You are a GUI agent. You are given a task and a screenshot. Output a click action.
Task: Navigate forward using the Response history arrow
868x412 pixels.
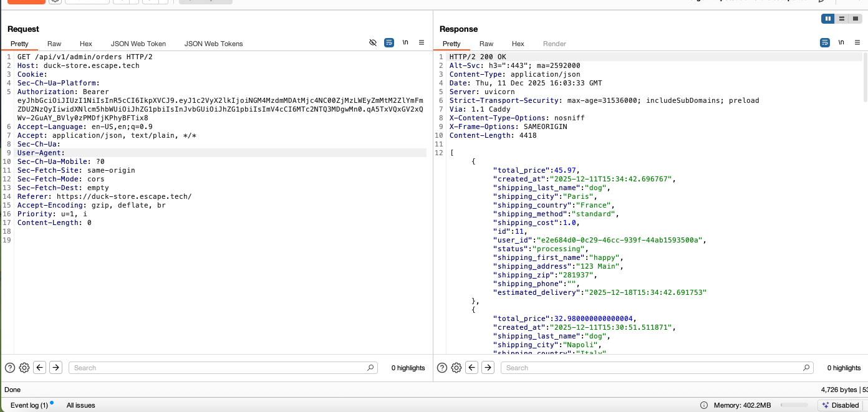pyautogui.click(x=487, y=367)
